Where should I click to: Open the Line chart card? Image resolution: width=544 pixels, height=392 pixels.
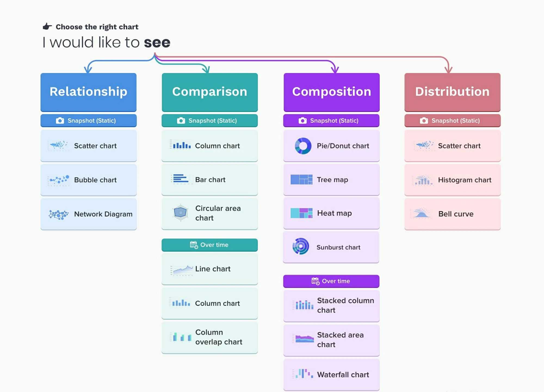(209, 269)
